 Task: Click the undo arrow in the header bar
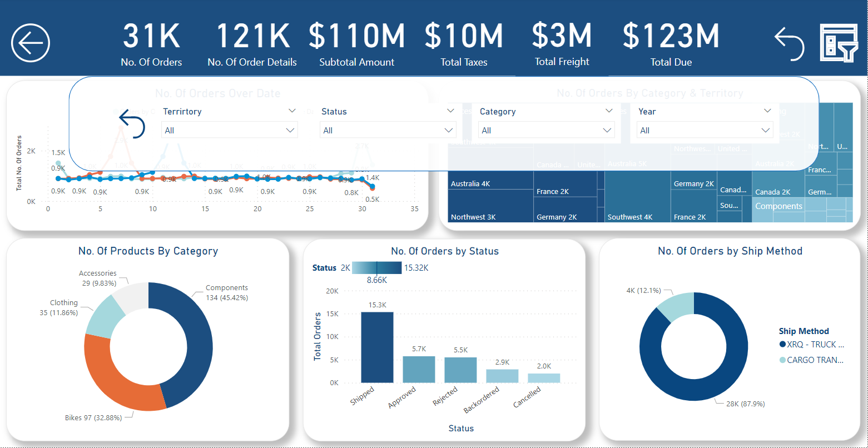coord(789,43)
